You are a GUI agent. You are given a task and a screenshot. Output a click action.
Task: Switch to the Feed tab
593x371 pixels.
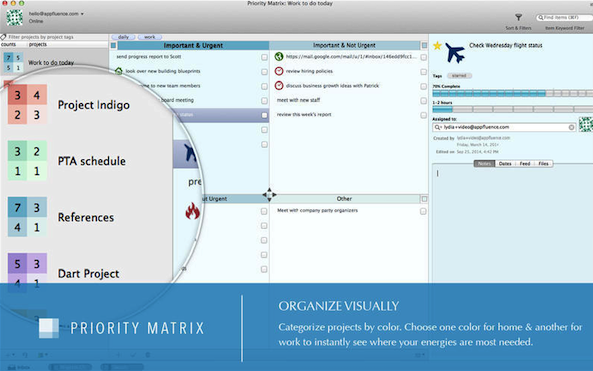click(525, 164)
